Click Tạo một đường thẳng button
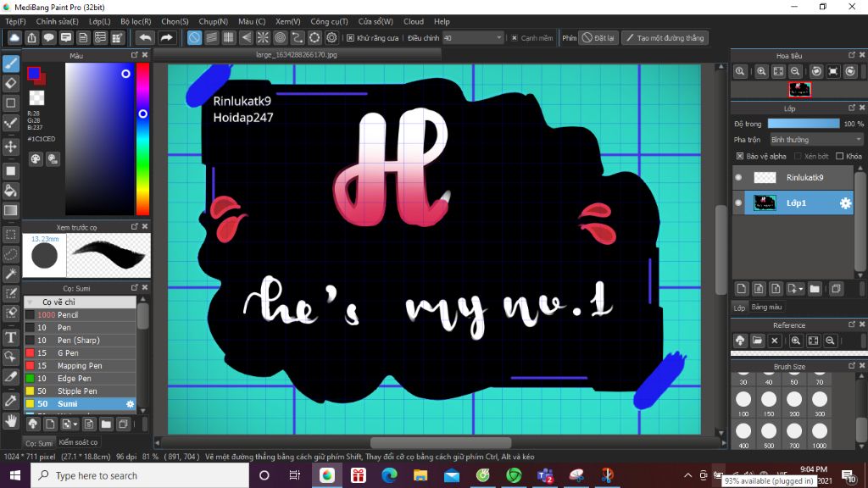The height and width of the screenshot is (488, 868). point(665,37)
